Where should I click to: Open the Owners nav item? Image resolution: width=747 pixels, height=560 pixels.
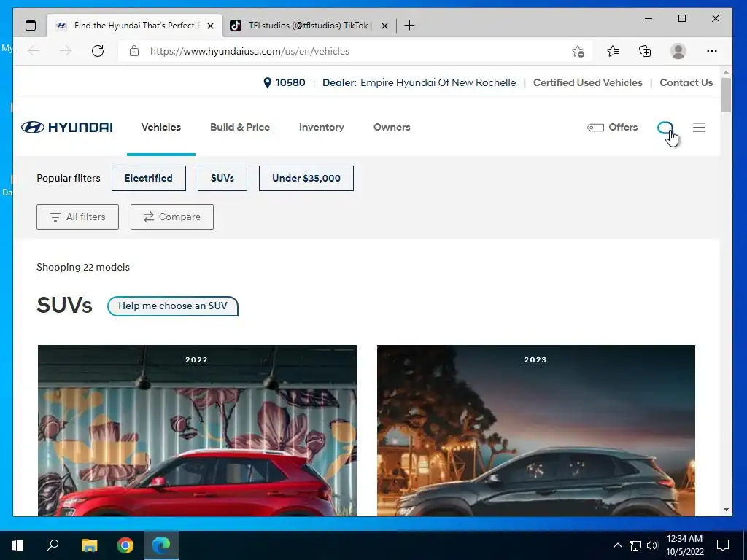point(392,127)
